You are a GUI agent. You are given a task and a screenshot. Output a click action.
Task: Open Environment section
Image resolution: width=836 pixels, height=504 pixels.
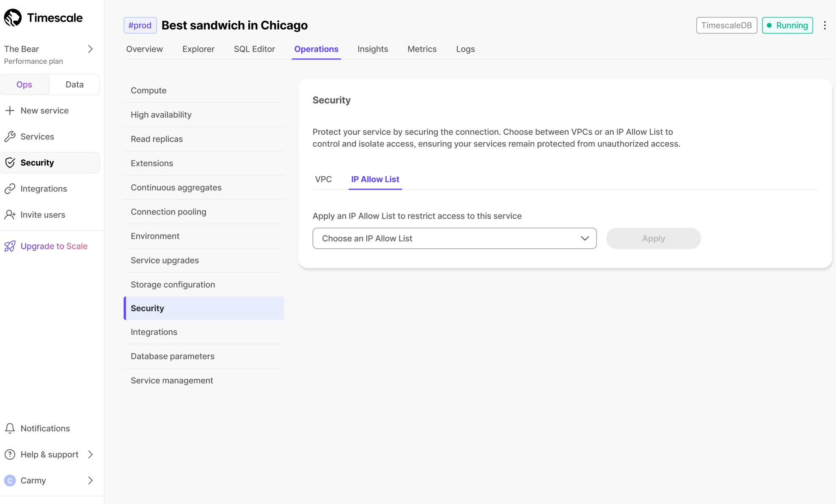pos(204,236)
